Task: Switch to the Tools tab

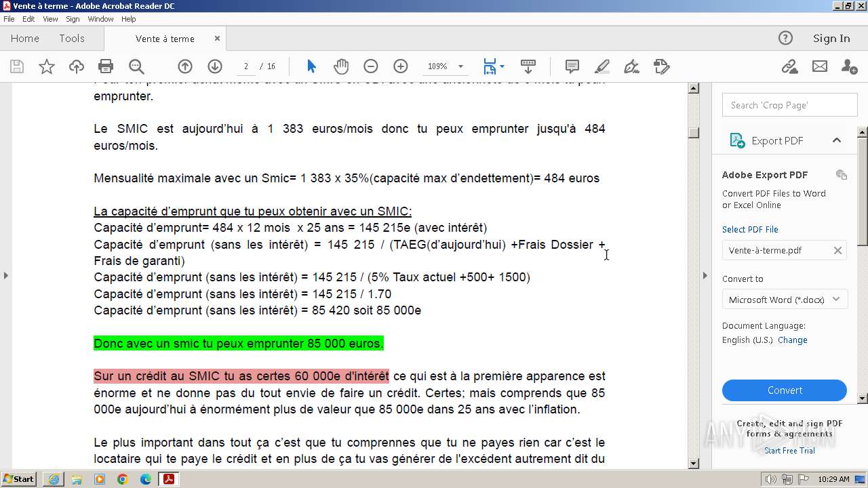Action: tap(72, 39)
